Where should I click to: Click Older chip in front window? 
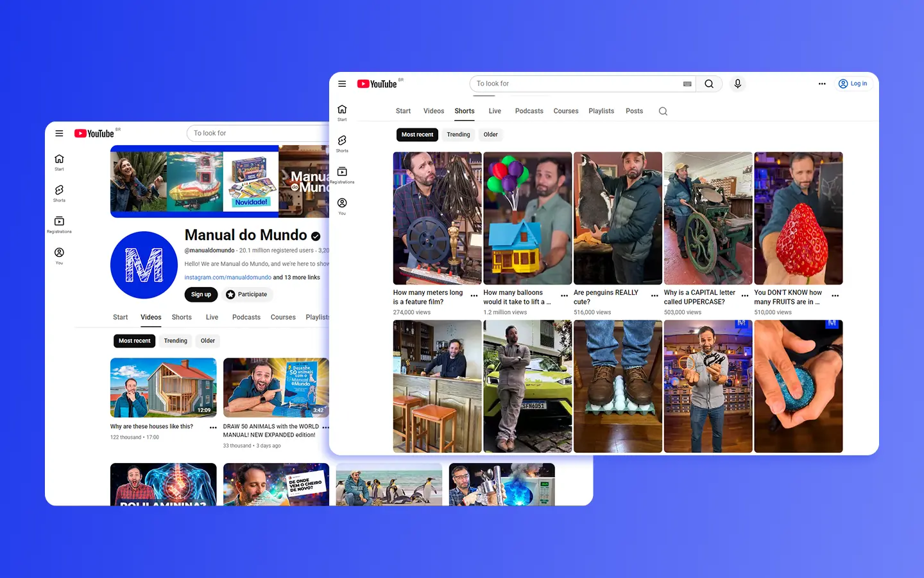491,134
